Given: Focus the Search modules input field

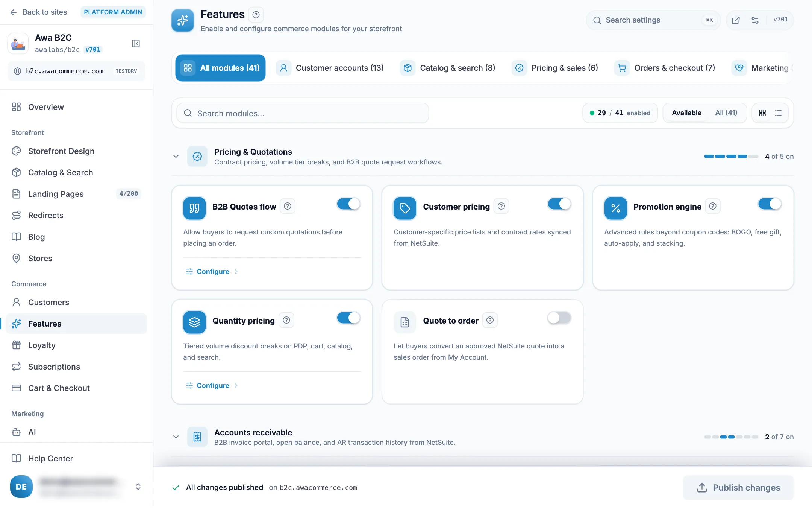Looking at the screenshot, I should [303, 113].
